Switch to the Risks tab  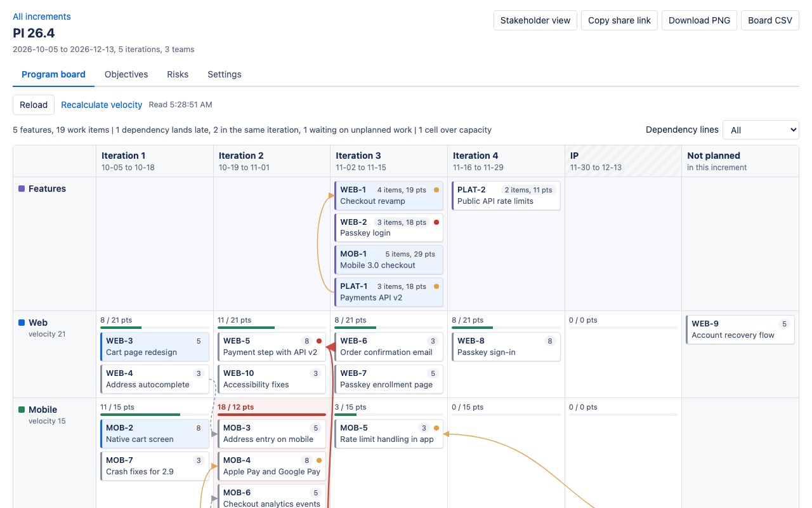(178, 74)
